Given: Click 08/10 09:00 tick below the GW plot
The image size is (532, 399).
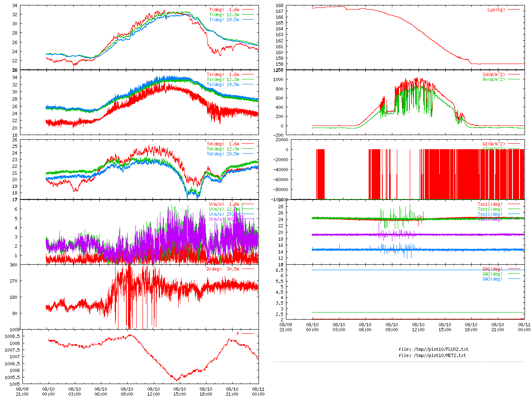Looking at the screenshot, I should tap(392, 327).
